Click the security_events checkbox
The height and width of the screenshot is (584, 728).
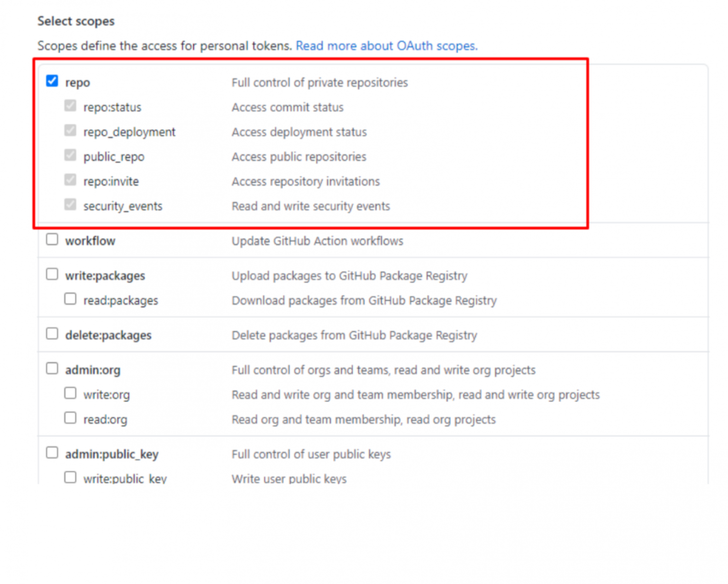(70, 204)
